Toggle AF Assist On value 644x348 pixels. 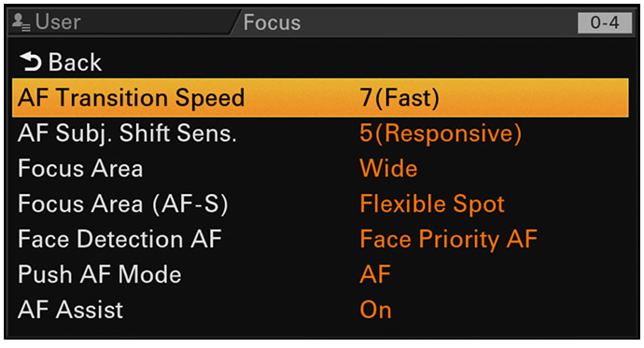tap(375, 311)
